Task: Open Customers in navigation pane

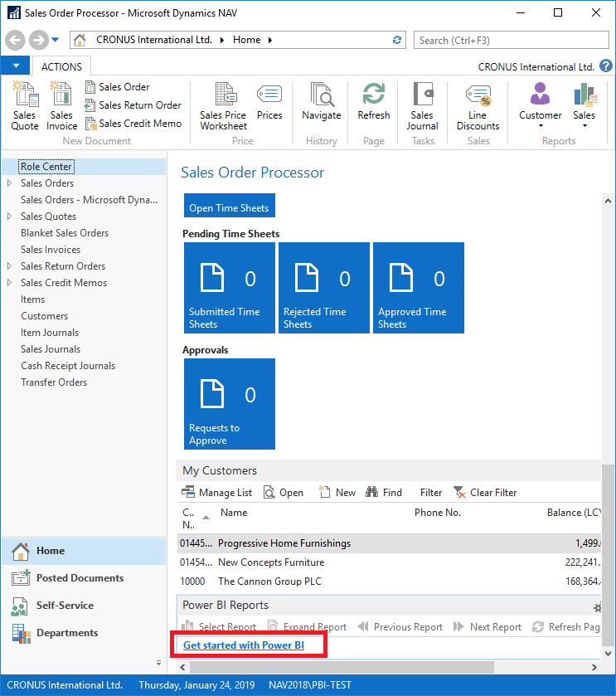Action: [44, 315]
